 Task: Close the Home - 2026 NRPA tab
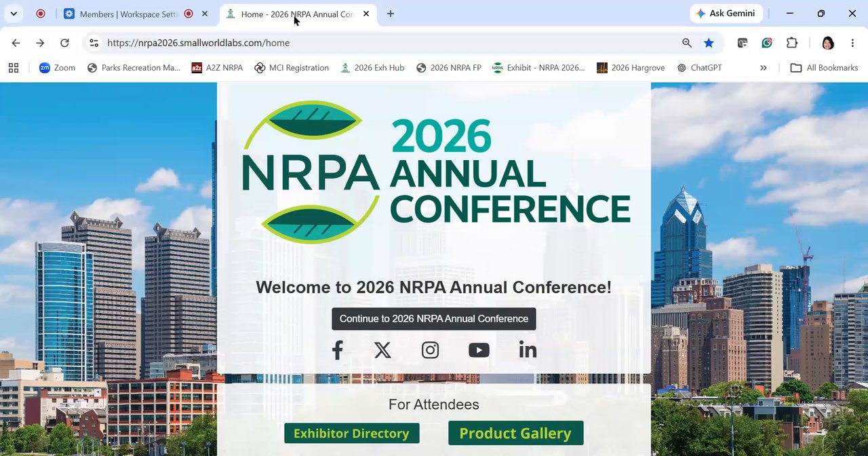pos(366,14)
